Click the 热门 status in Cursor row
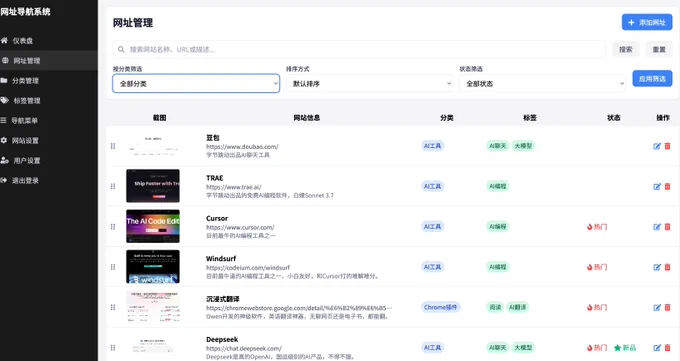The image size is (680, 361). [597, 227]
